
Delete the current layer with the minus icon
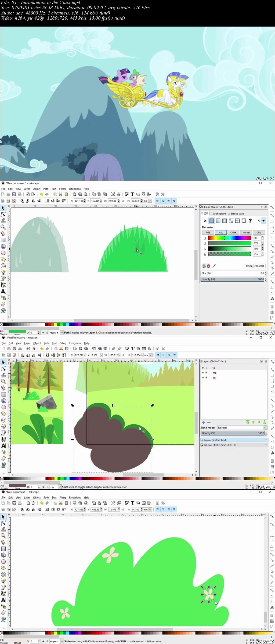tap(209, 422)
